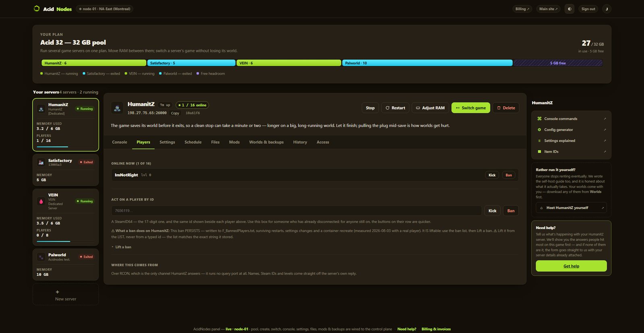Select the Players tab
The image size is (644, 333).
tap(143, 142)
